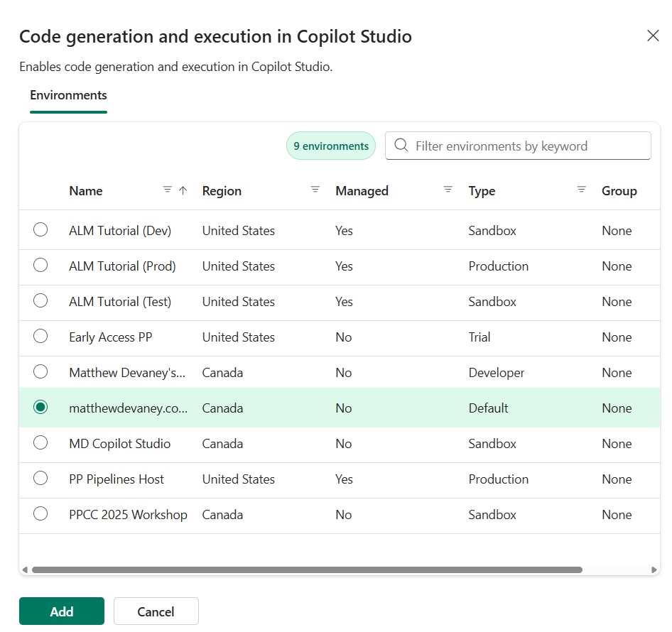Open the Managed column filter icon
Image resolution: width=672 pixels, height=632 pixels.
tap(448, 190)
